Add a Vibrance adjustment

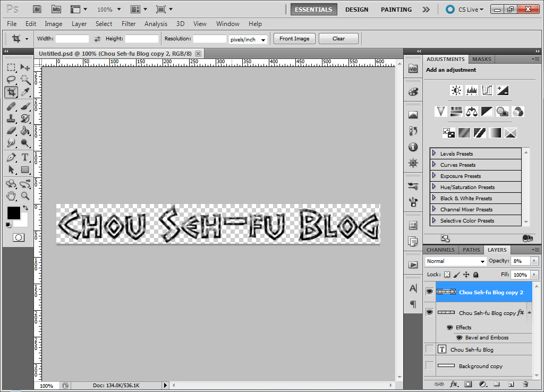440,112
